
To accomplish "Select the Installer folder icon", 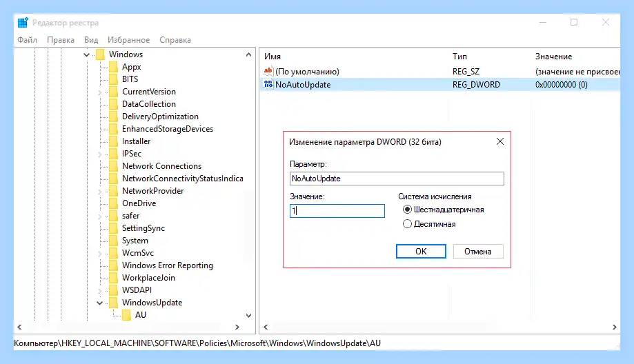I will pyautogui.click(x=114, y=141).
